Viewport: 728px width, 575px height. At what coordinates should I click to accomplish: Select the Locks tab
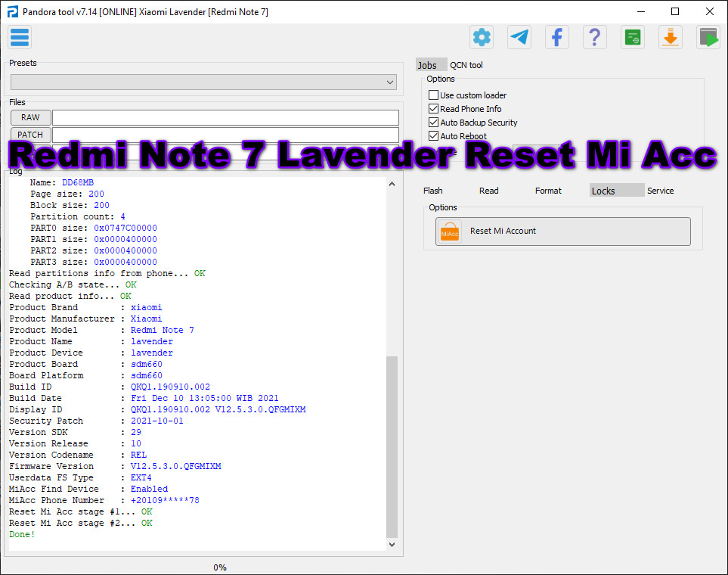(617, 190)
